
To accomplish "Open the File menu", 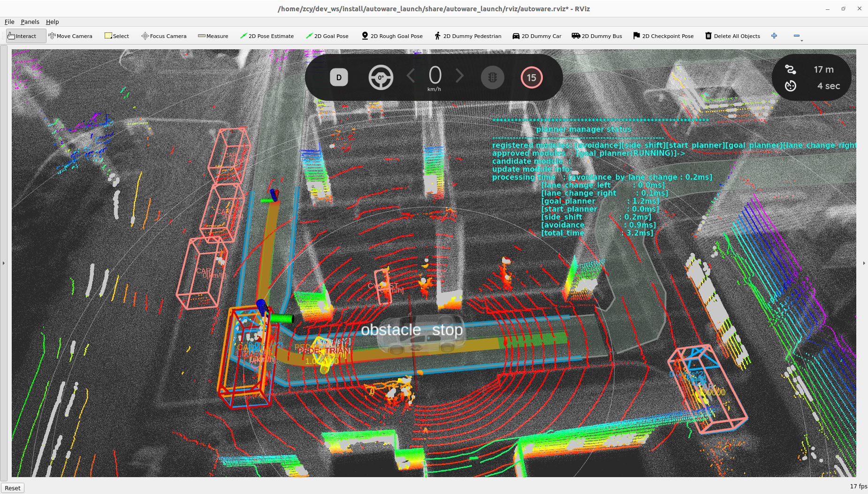I will pos(9,22).
